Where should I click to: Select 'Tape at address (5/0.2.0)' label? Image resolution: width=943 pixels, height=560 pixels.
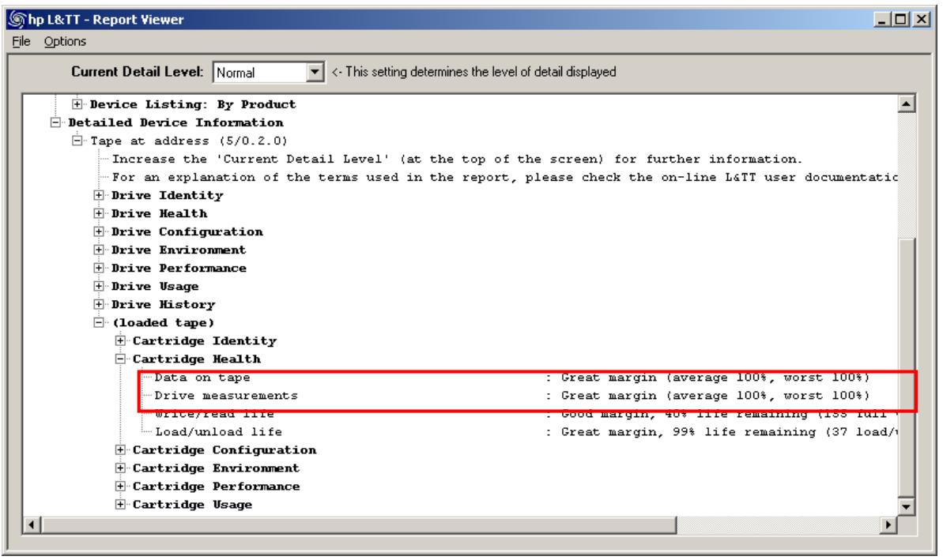189,141
